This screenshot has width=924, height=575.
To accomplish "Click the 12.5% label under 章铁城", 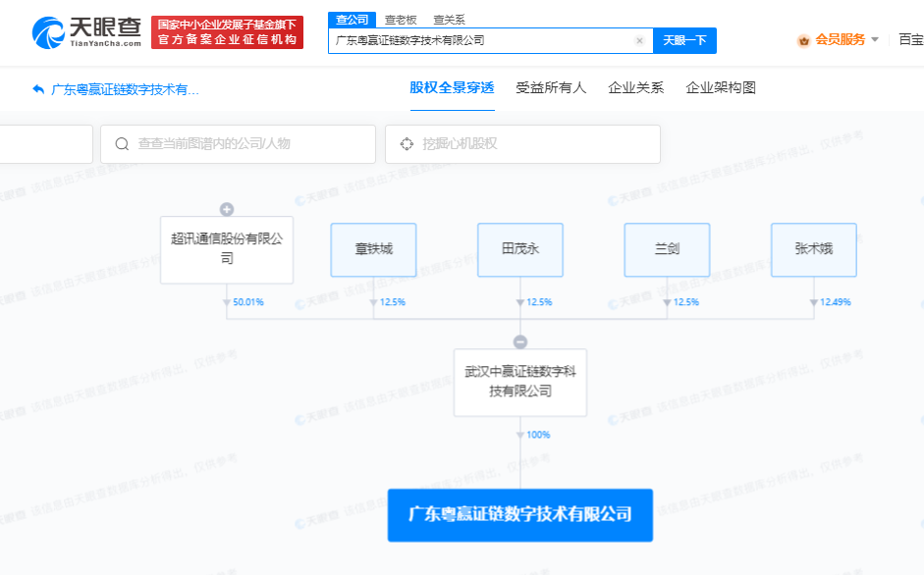I will 393,302.
